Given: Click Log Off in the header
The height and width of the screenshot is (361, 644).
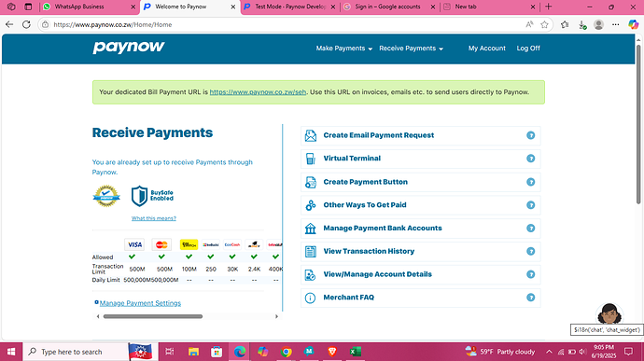Looking at the screenshot, I should pyautogui.click(x=528, y=49).
